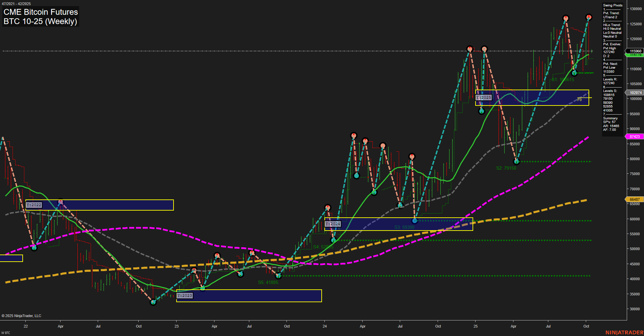This screenshot has width=644, height=336.
Task: Click the Y:2022 zone label
Action: click(34, 205)
